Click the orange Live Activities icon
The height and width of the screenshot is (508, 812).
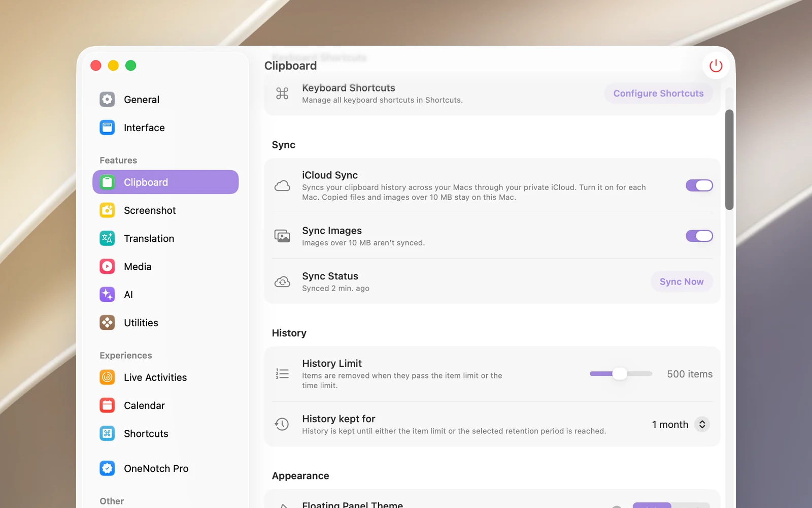107,377
